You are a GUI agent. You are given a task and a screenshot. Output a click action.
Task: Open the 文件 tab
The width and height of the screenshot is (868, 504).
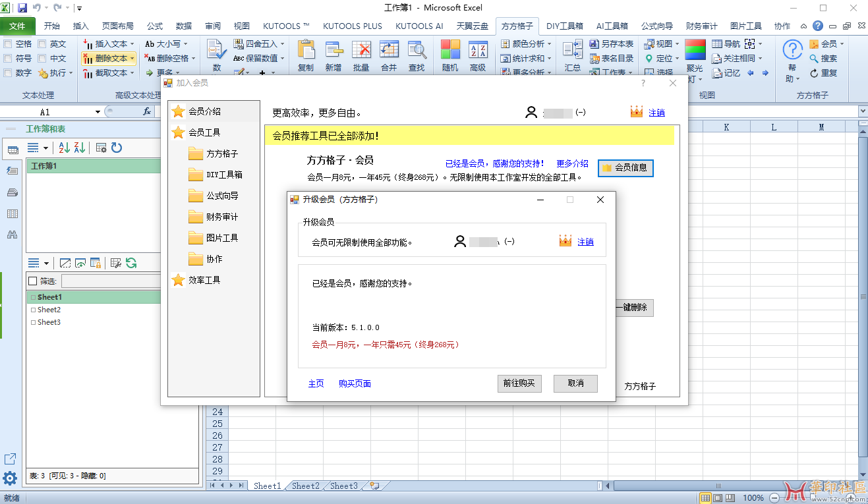click(x=18, y=26)
